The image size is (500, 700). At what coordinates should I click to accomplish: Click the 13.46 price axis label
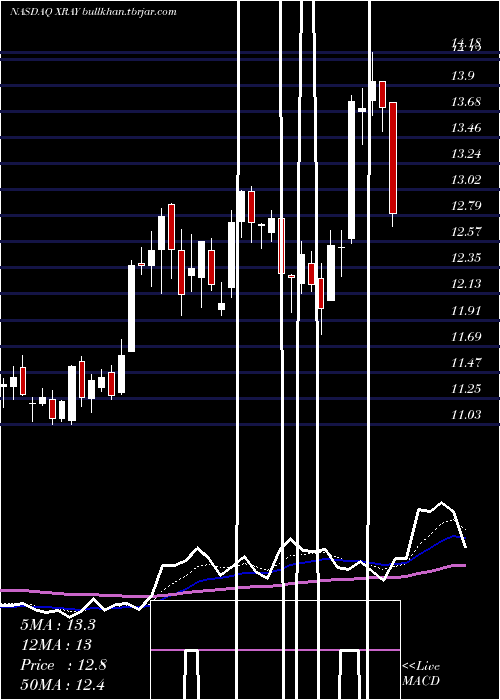click(466, 128)
